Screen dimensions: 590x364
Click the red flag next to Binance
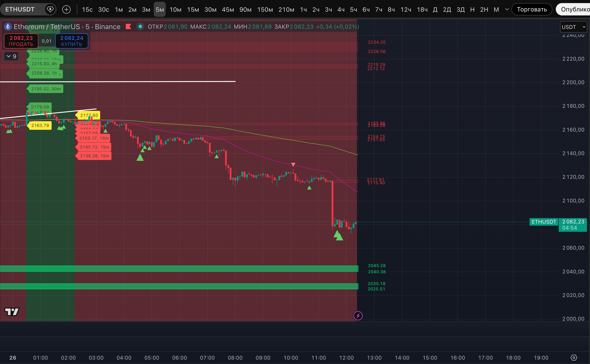(x=128, y=26)
